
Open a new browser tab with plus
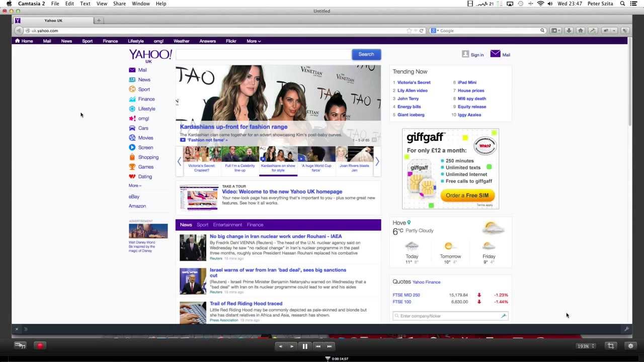pos(99,21)
